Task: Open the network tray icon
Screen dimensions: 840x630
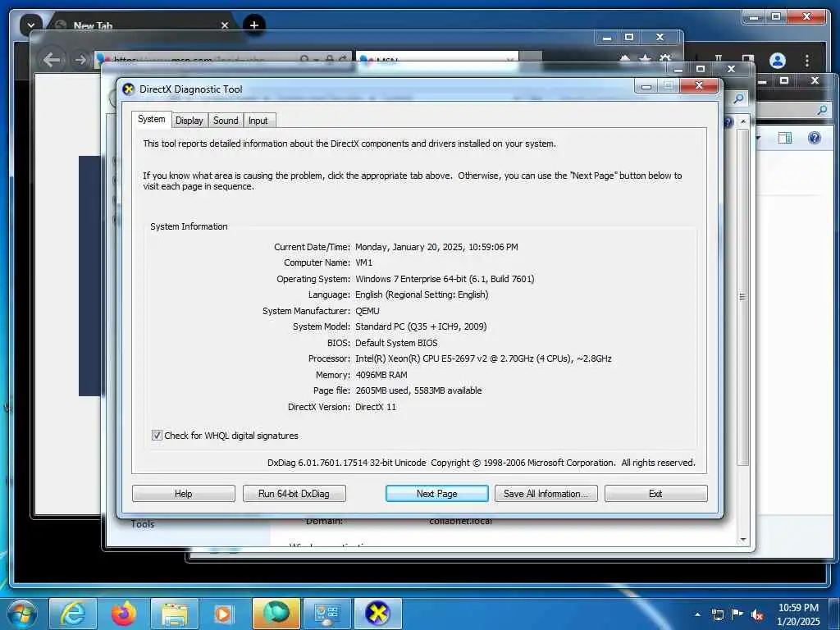Action: pyautogui.click(x=718, y=614)
